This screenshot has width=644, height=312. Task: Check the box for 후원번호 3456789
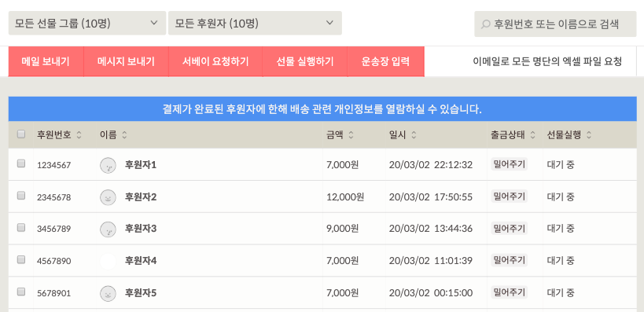click(x=21, y=227)
